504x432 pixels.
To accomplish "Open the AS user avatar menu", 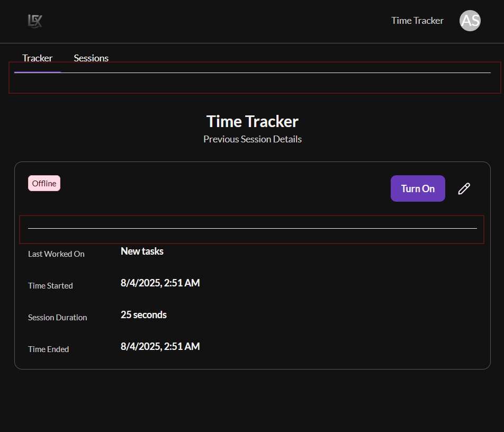I will [470, 21].
